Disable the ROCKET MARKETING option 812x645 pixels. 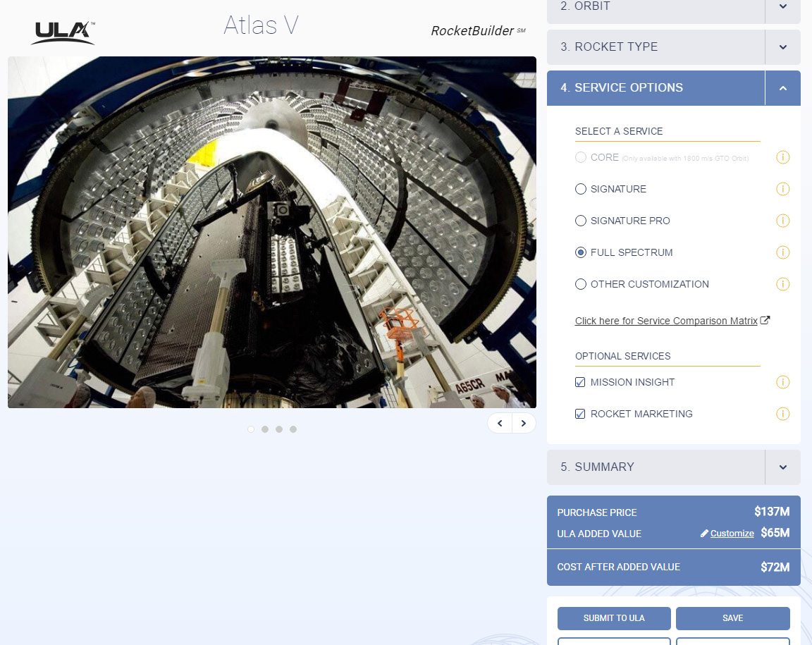point(579,414)
